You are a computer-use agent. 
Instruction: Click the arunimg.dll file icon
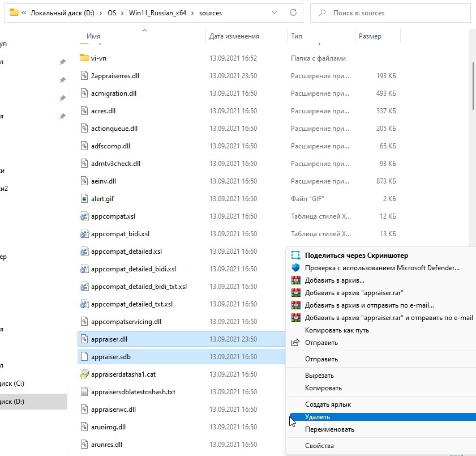84,427
